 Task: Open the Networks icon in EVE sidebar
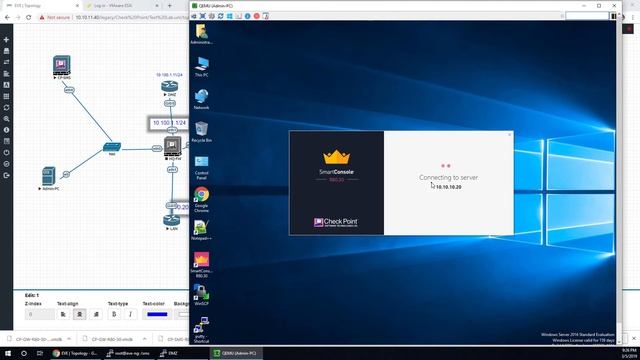click(6, 62)
